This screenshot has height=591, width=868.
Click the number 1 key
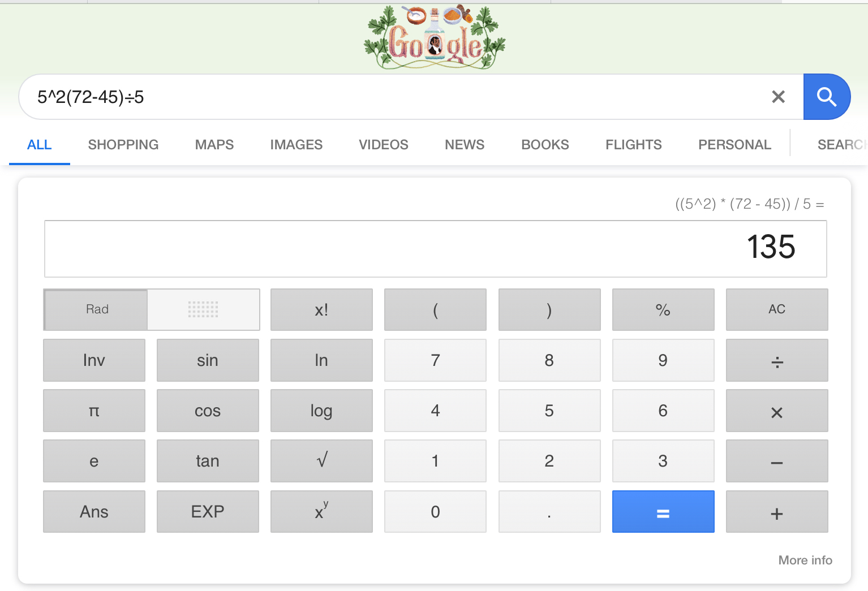(435, 461)
